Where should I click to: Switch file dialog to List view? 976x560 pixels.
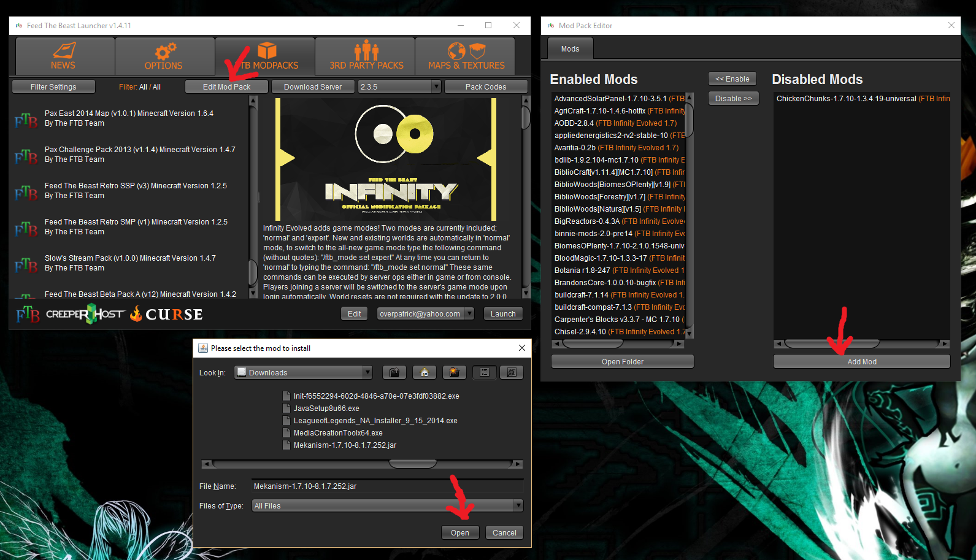click(485, 372)
